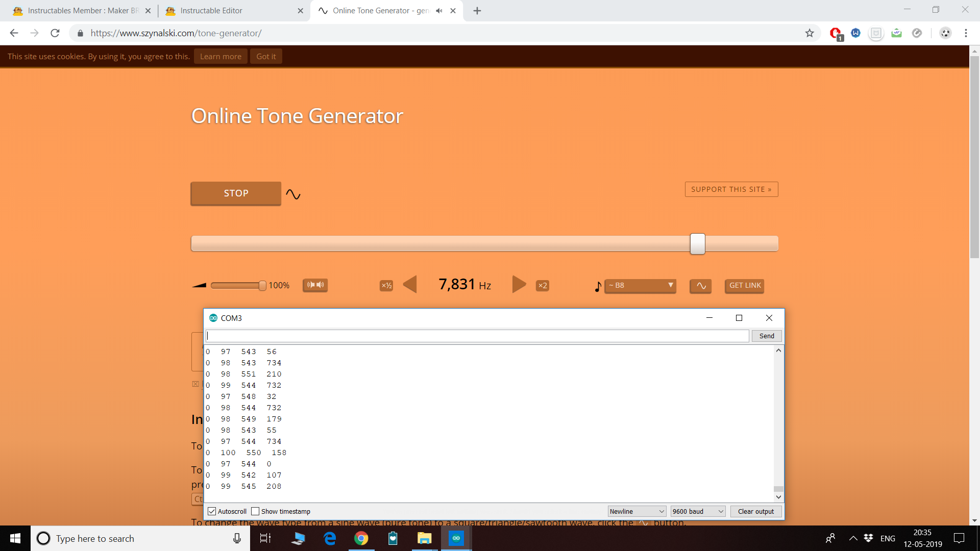Open Chrome from taskbar
The height and width of the screenshot is (551, 980).
click(361, 538)
